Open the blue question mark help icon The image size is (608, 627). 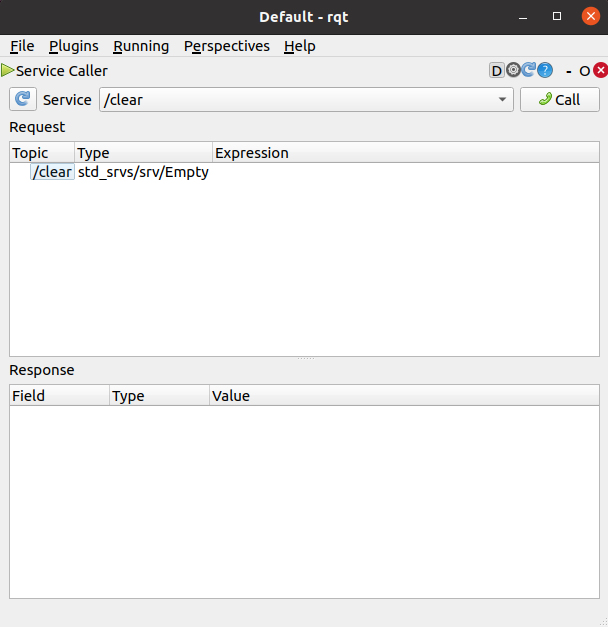(545, 70)
